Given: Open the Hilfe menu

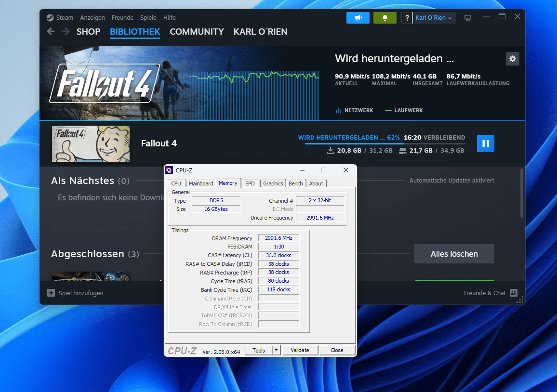Looking at the screenshot, I should [170, 18].
